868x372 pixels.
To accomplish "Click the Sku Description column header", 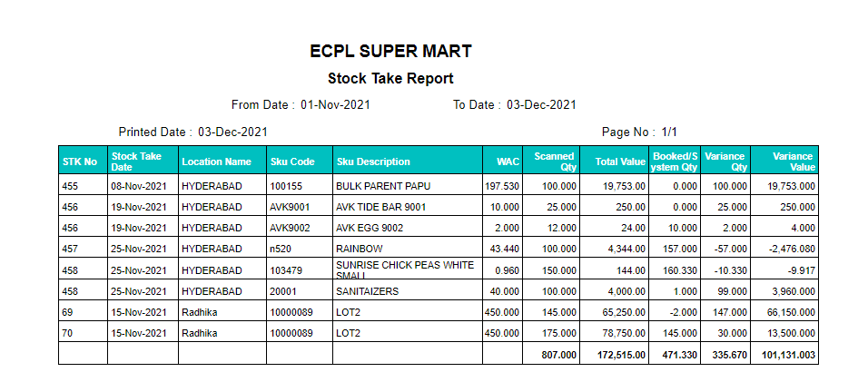I will [408, 162].
